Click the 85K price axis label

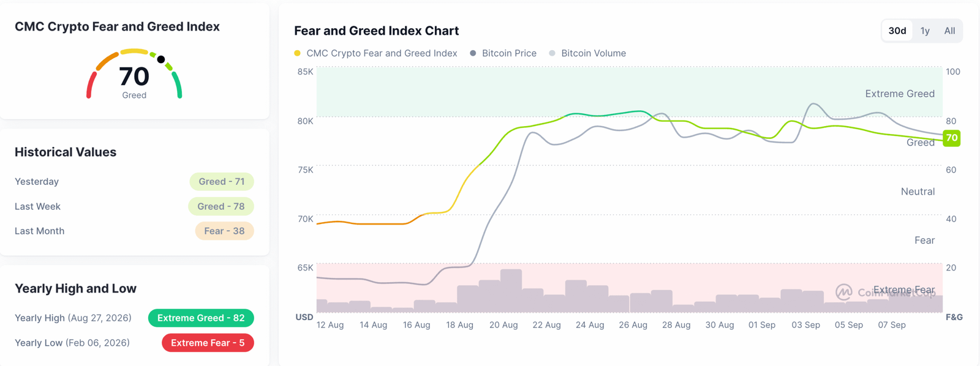click(305, 72)
